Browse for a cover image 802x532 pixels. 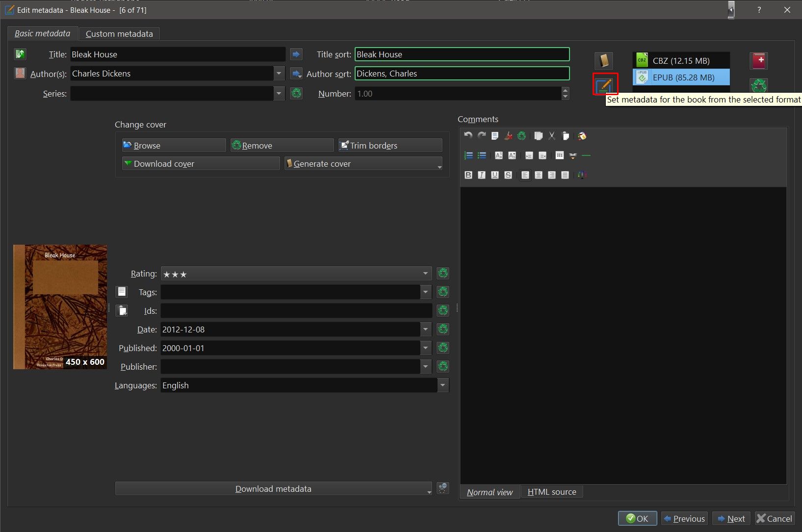[174, 145]
